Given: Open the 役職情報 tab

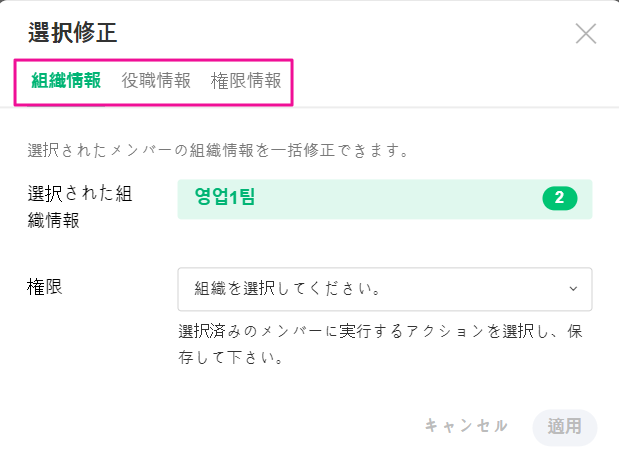Looking at the screenshot, I should [156, 80].
